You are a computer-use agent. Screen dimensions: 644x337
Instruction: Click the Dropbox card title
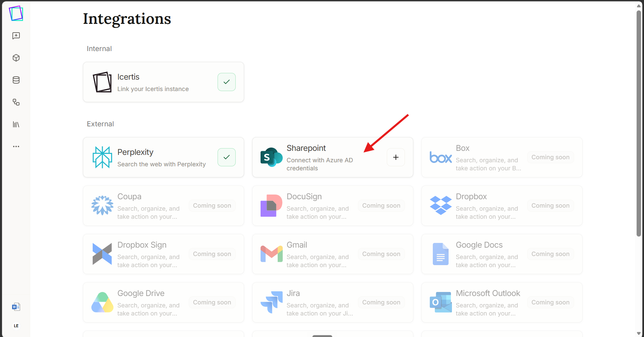(471, 197)
